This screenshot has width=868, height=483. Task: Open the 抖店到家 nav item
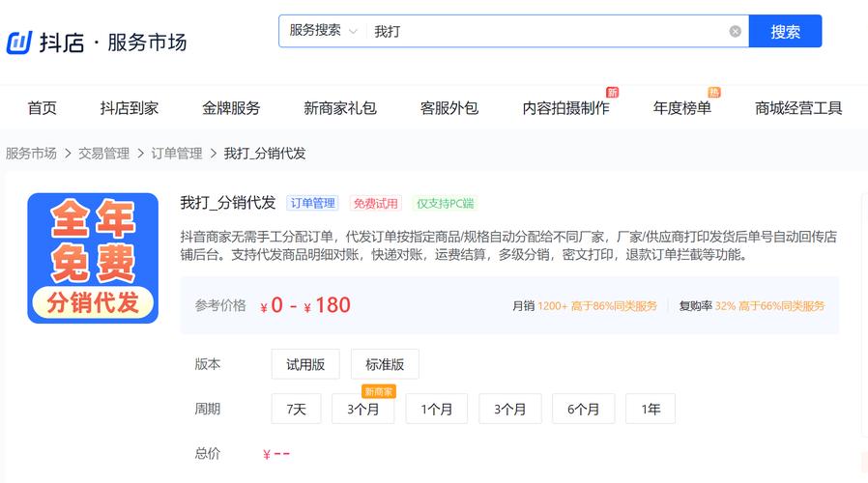(x=129, y=108)
